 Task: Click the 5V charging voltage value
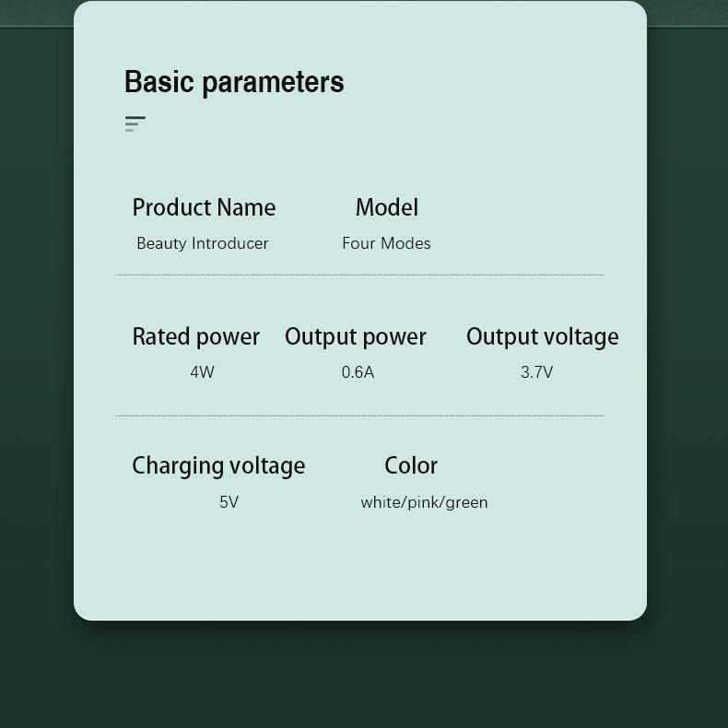(229, 502)
